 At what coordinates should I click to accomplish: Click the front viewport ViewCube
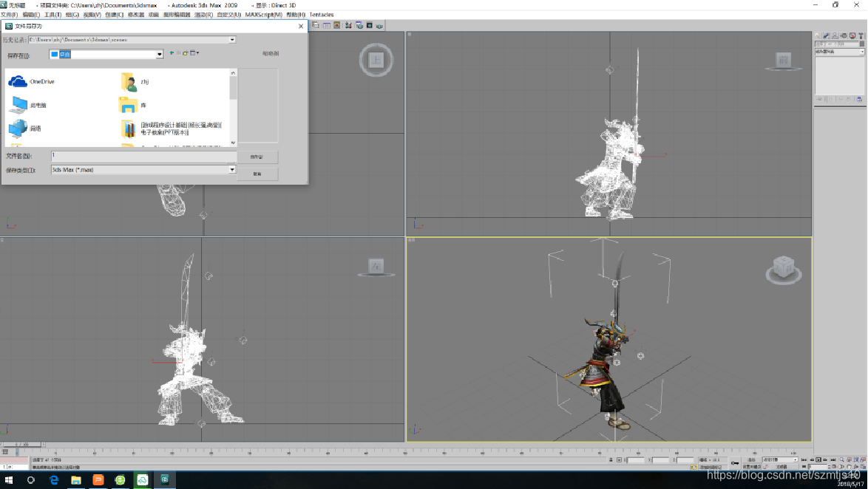coord(783,61)
